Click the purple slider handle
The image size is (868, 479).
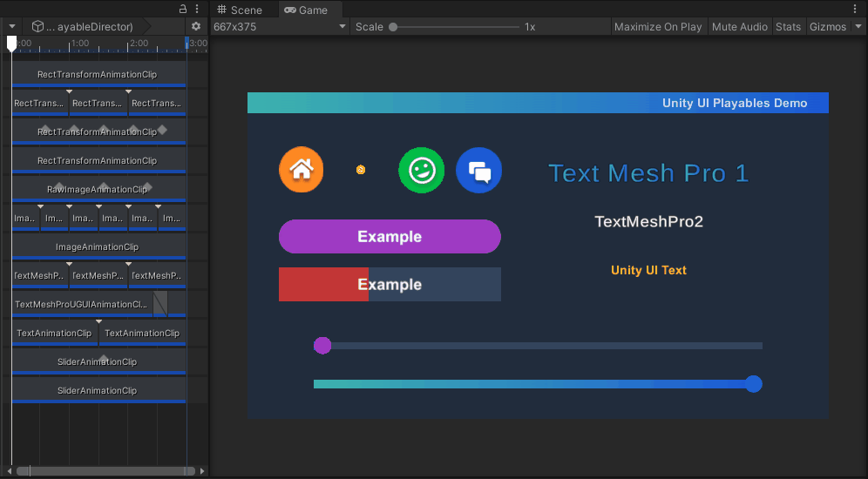322,346
